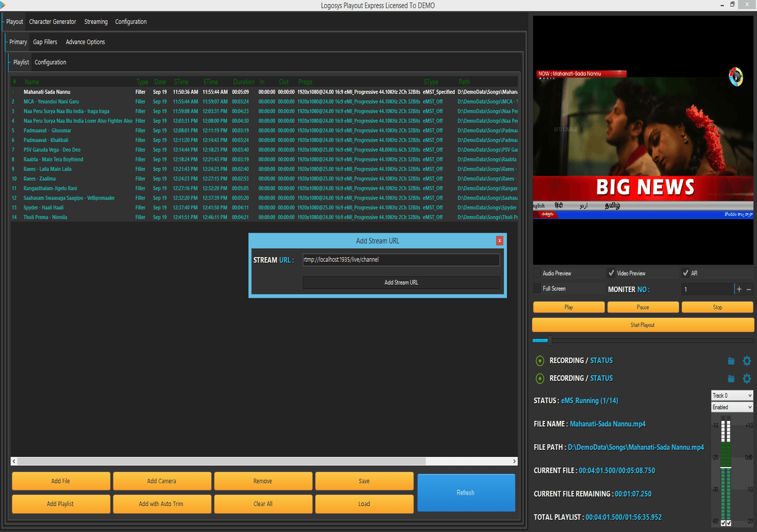Switch to the Character Generator tab
The width and height of the screenshot is (757, 532).
tap(53, 22)
